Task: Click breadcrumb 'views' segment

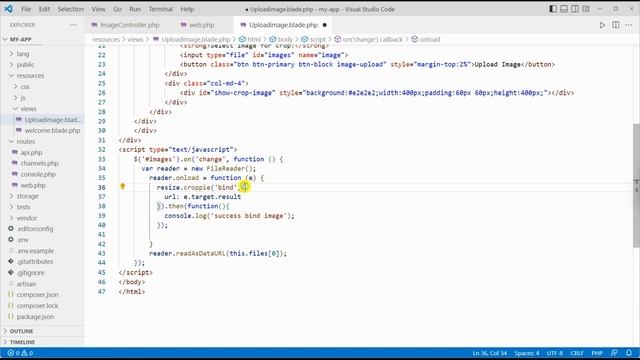Action: click(x=135, y=40)
